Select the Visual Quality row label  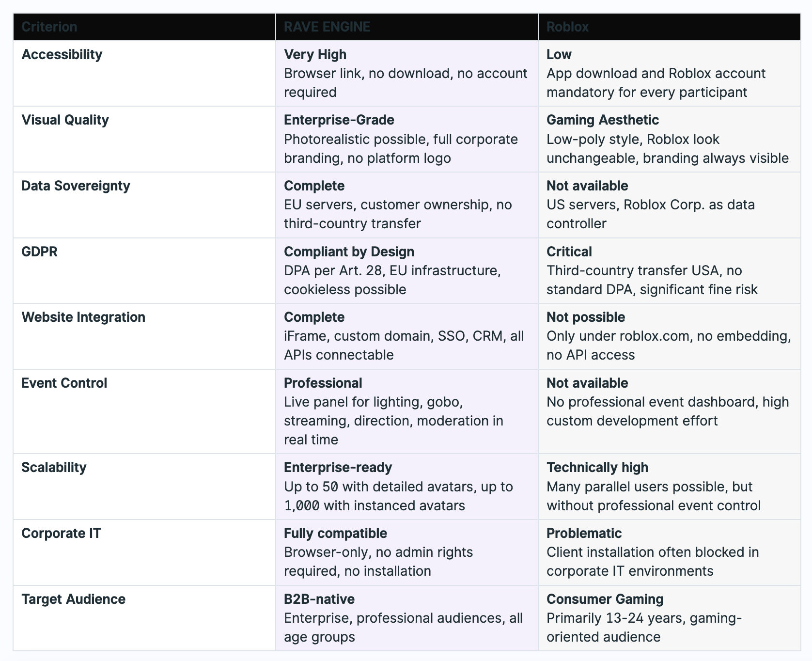coord(65,120)
